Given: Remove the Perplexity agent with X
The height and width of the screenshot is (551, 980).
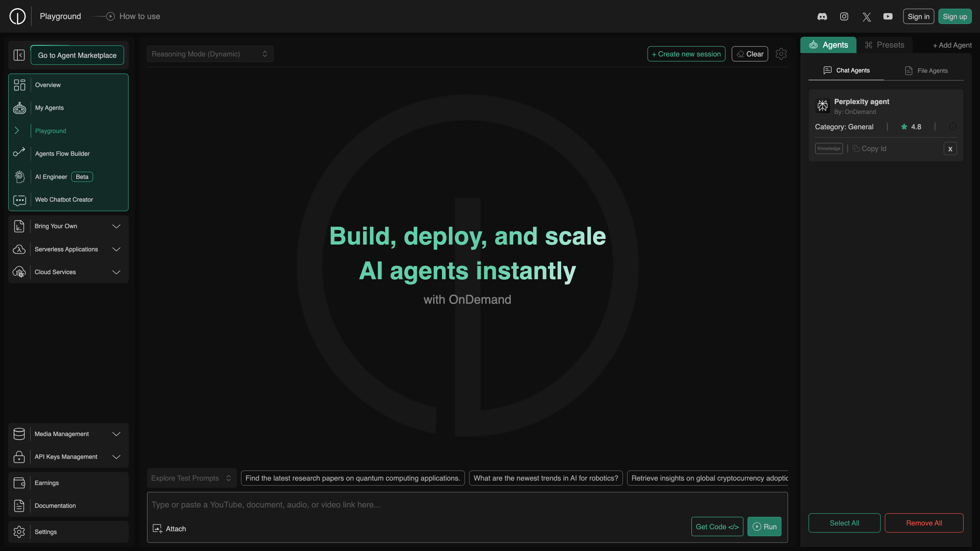Looking at the screenshot, I should coord(950,149).
